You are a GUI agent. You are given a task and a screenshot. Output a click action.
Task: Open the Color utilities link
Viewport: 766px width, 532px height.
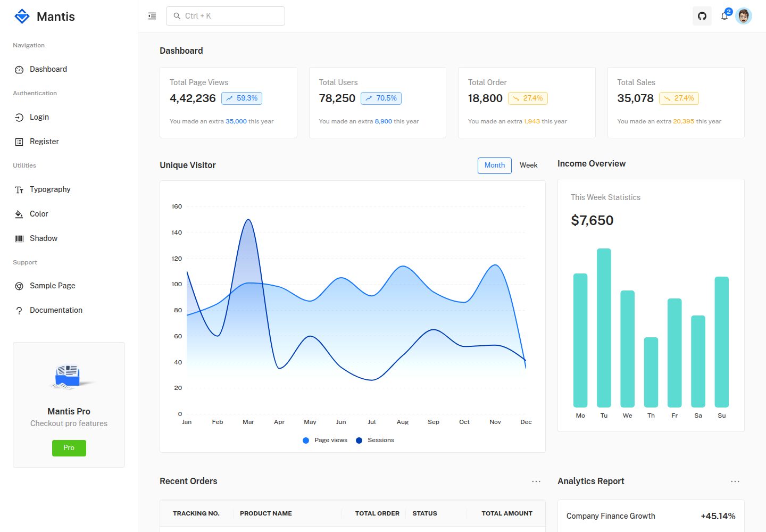point(69,214)
